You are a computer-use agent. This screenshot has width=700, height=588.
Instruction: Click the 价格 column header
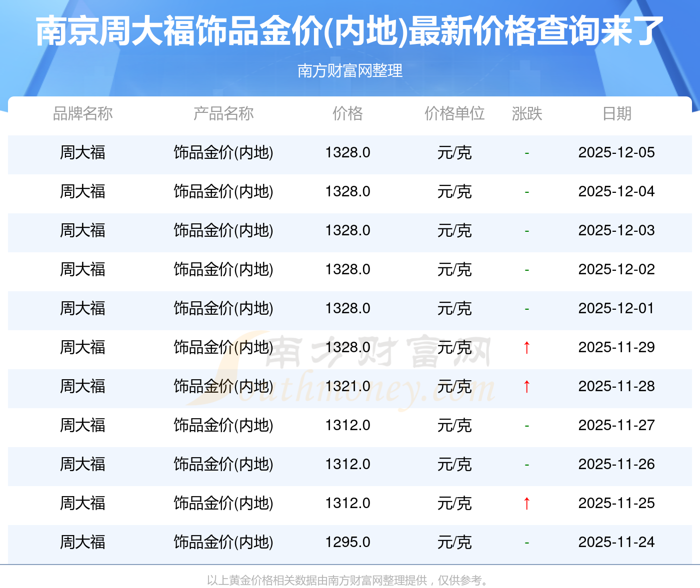pyautogui.click(x=347, y=114)
